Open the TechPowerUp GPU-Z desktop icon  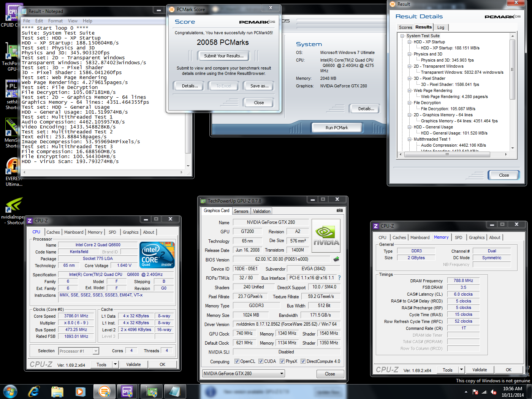11,51
